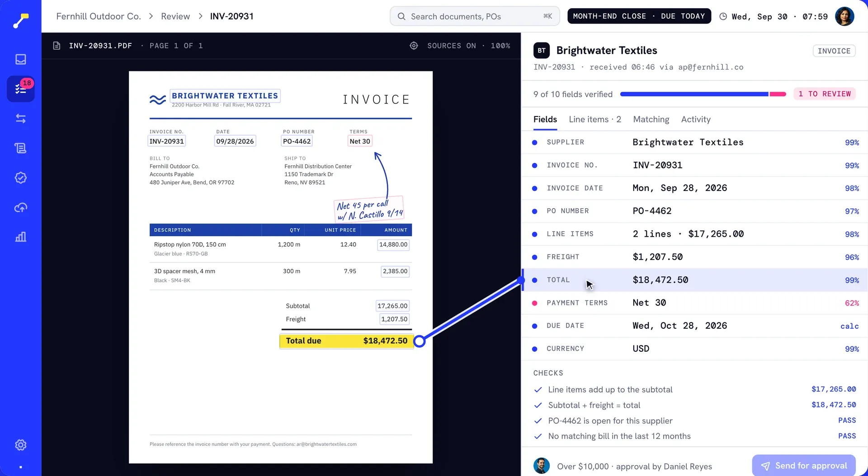Click the 62% confidence on payment terms
Viewport: 868px width, 476px height.
[x=852, y=303]
